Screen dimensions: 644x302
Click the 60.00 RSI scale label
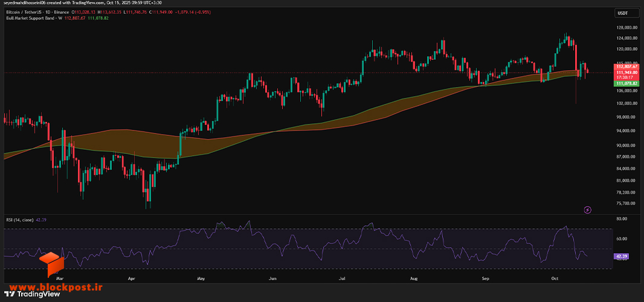tap(620, 239)
